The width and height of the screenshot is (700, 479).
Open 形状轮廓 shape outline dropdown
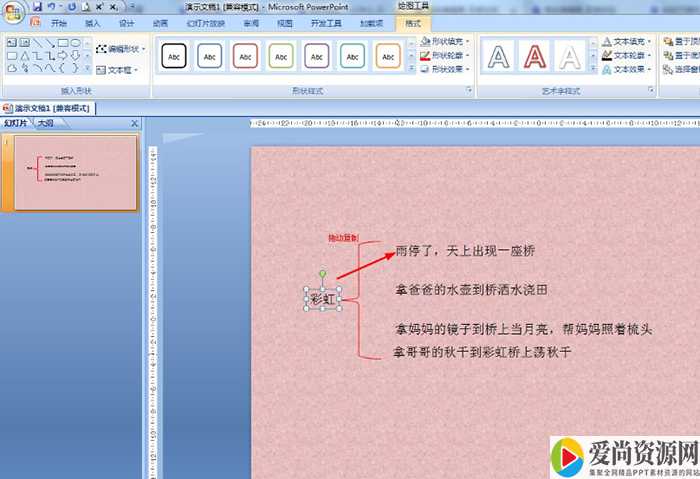(x=443, y=56)
